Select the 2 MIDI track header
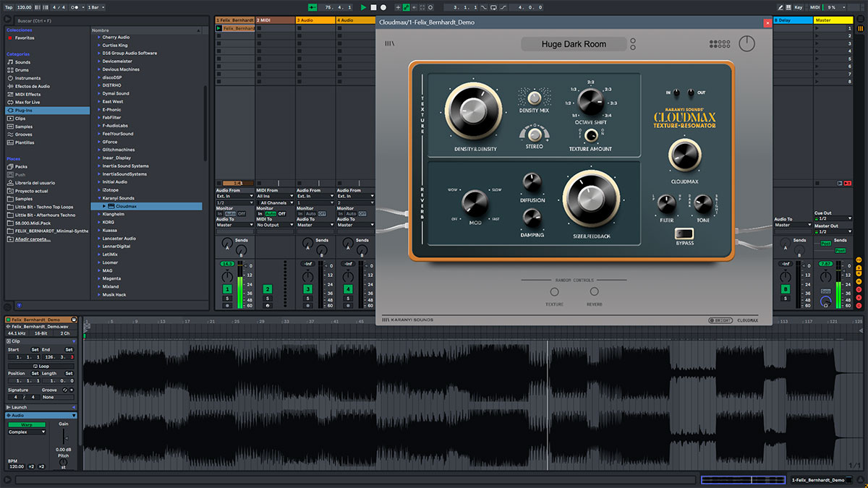Image resolution: width=868 pixels, height=488 pixels. (x=275, y=20)
